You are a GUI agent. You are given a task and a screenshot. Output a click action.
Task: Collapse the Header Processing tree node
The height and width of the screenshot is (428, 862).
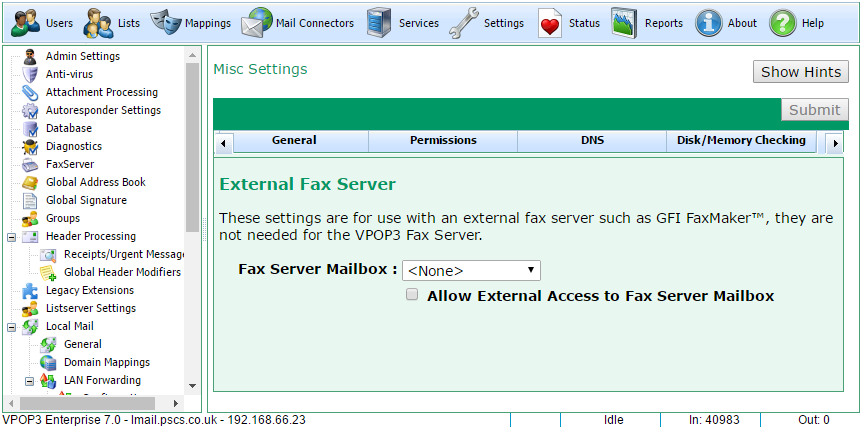11,237
